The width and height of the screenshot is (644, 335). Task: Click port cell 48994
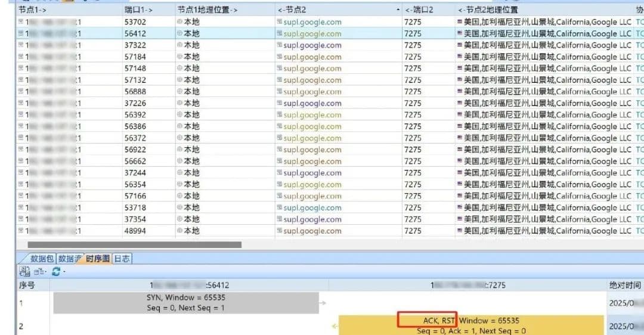(135, 231)
